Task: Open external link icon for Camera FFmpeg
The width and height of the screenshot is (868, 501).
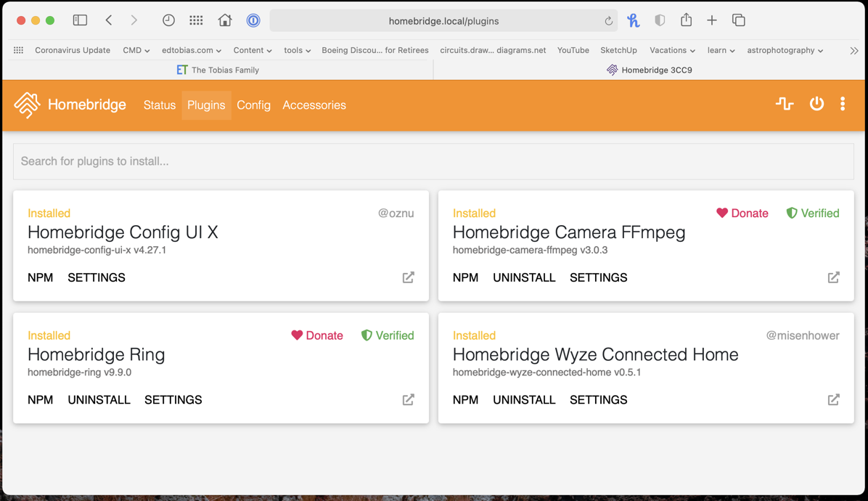Action: point(833,277)
